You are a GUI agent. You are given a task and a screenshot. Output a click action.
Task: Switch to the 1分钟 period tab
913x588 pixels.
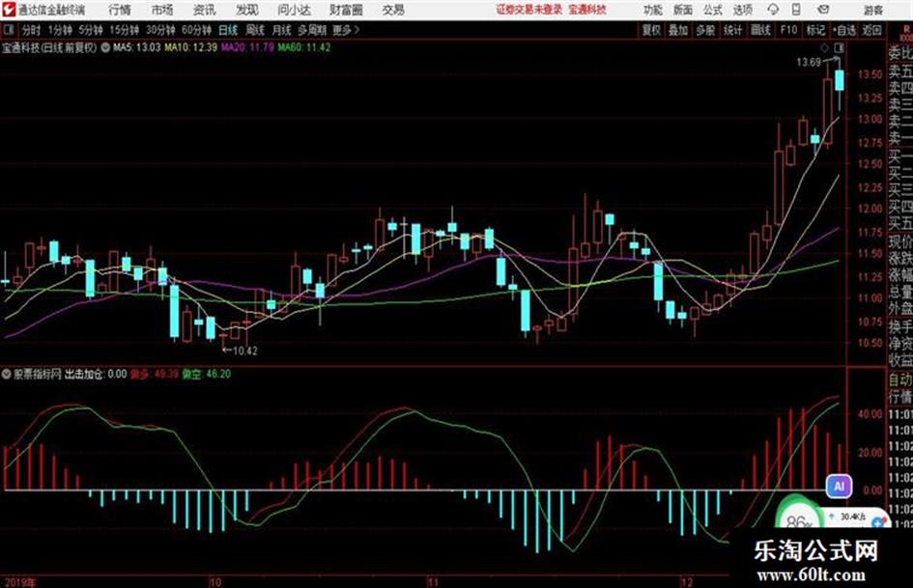tap(59, 30)
